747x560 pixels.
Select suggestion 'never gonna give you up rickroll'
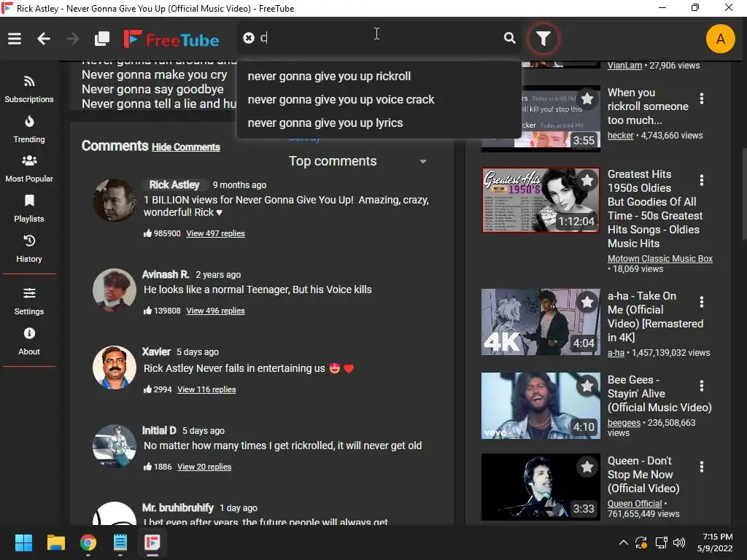point(379,76)
